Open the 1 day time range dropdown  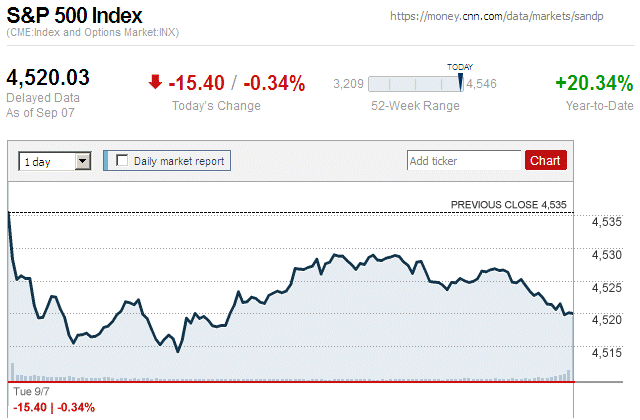(83, 160)
